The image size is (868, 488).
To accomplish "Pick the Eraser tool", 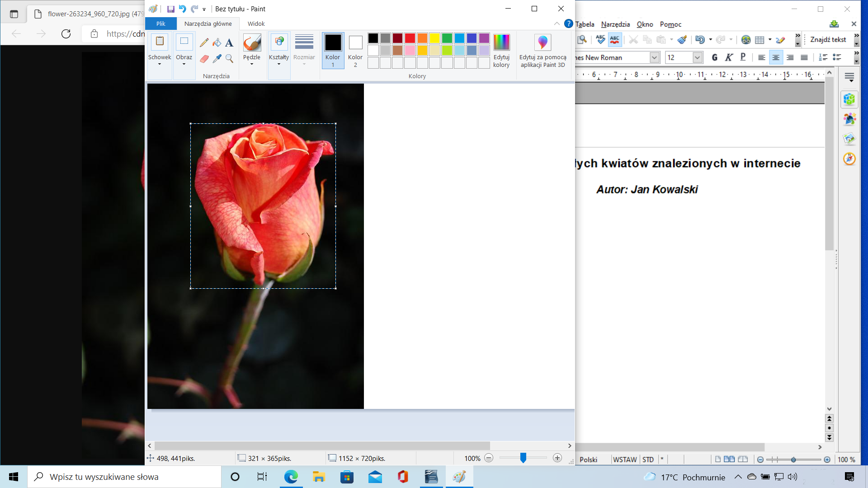I will coord(204,59).
